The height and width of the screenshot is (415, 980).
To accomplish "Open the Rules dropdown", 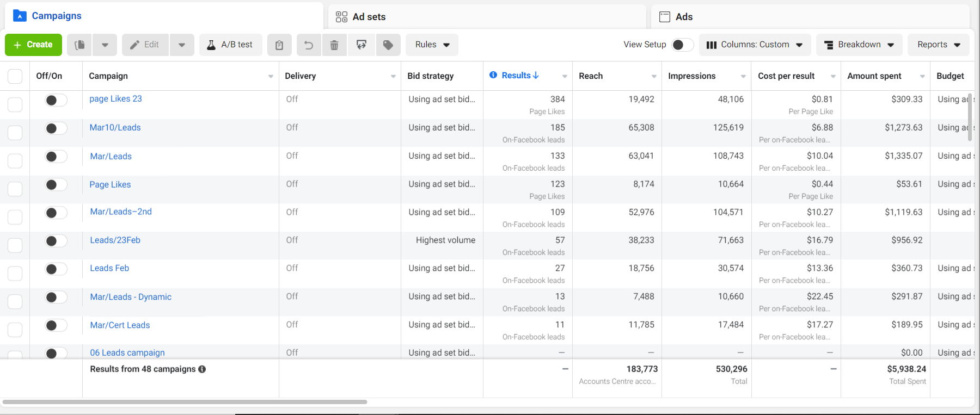I will [432, 45].
